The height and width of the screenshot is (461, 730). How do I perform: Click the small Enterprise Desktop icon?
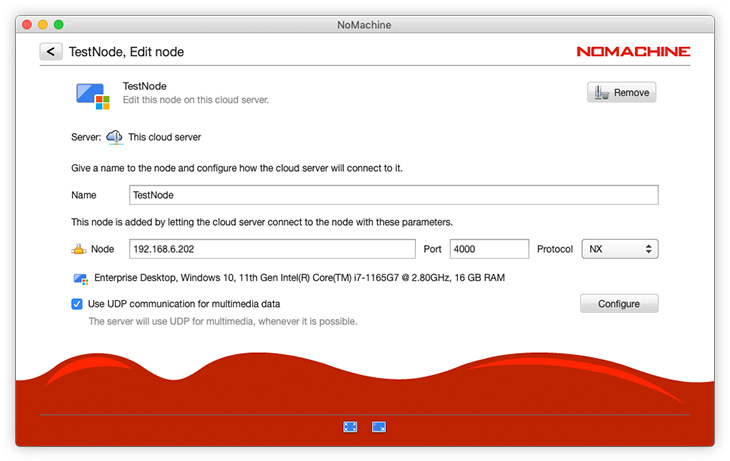point(80,279)
